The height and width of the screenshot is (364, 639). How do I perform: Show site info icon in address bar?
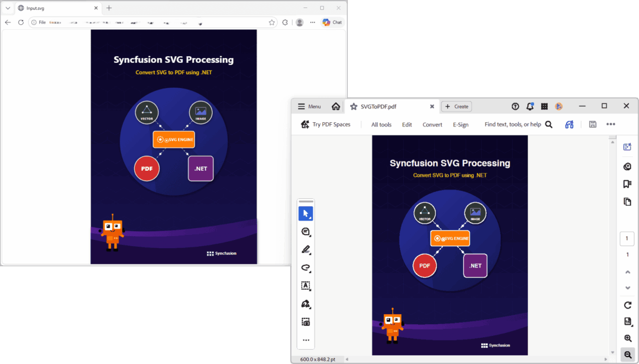click(34, 22)
